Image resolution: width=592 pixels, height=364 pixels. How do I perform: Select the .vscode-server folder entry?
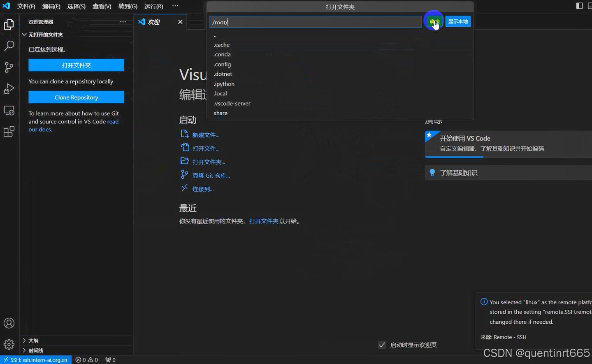pos(340,103)
